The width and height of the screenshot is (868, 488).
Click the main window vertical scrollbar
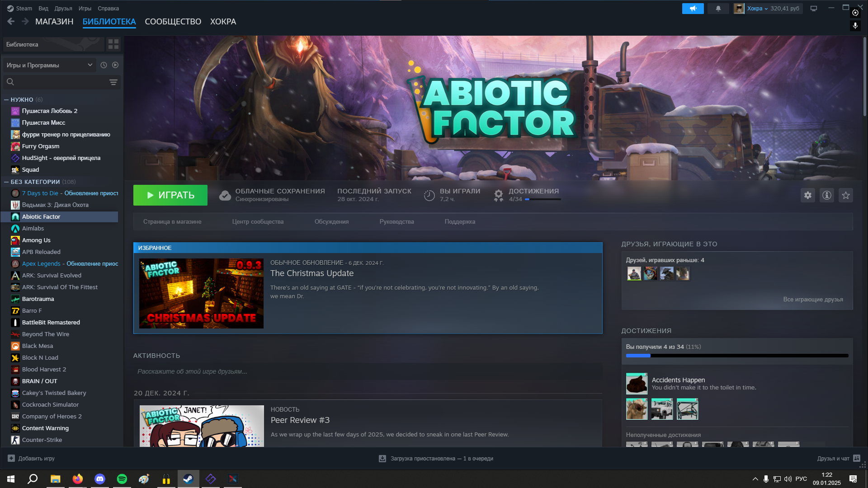864,77
